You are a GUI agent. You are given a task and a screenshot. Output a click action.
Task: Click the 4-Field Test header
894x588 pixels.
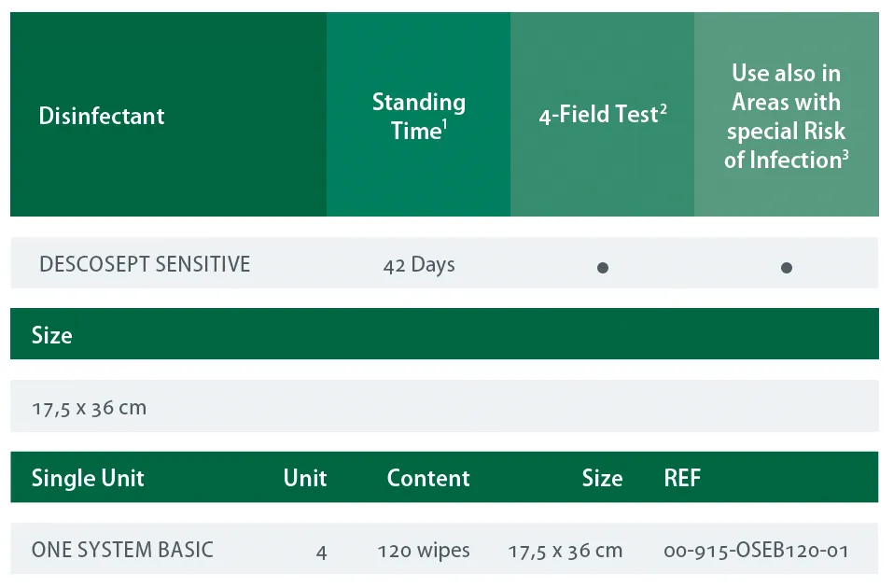pyautogui.click(x=602, y=115)
